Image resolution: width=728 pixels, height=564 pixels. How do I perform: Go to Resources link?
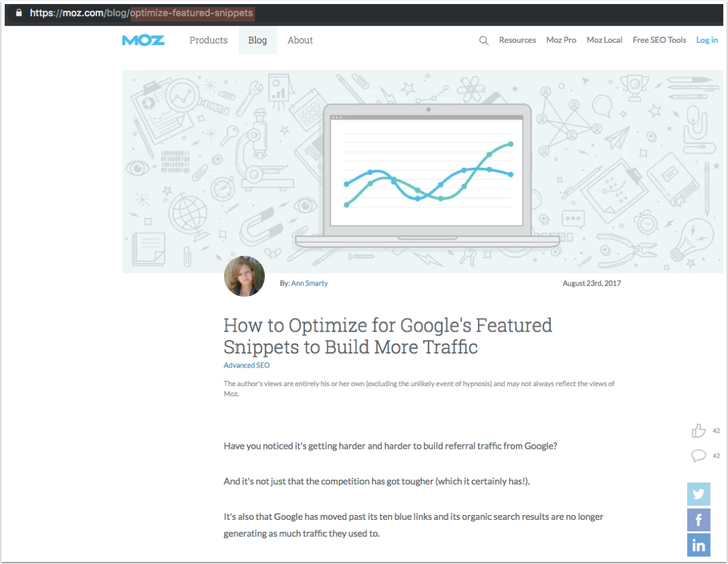(x=517, y=40)
